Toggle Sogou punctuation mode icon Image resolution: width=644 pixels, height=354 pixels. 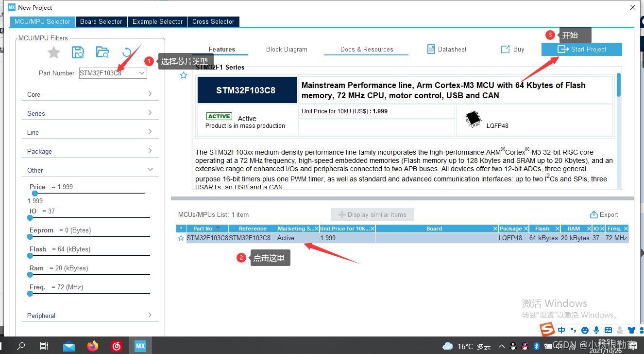click(x=573, y=330)
